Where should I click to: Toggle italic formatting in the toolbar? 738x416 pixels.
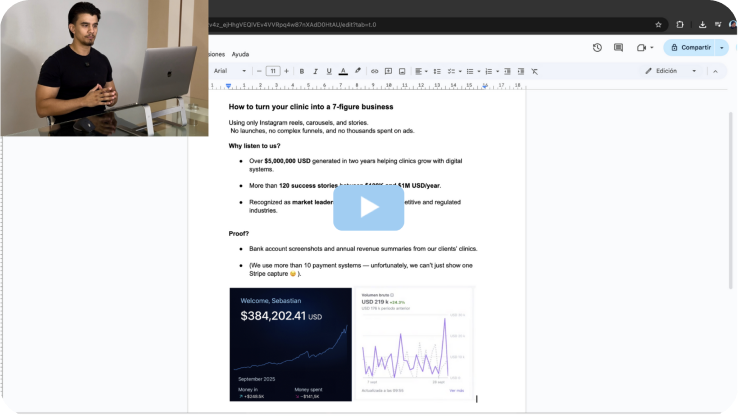click(x=315, y=71)
